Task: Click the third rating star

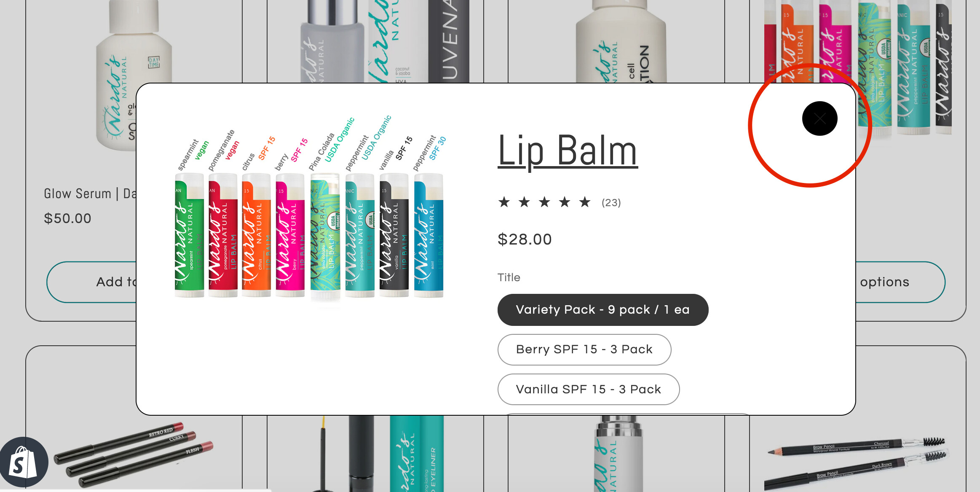Action: pyautogui.click(x=544, y=202)
